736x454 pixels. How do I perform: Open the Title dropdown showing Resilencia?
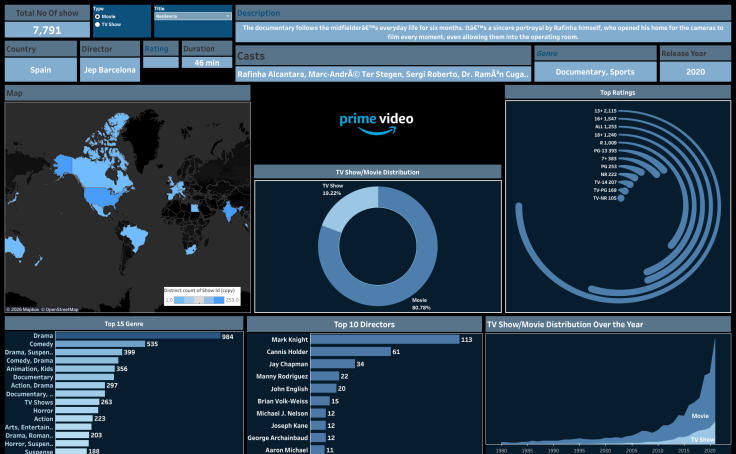[192, 17]
